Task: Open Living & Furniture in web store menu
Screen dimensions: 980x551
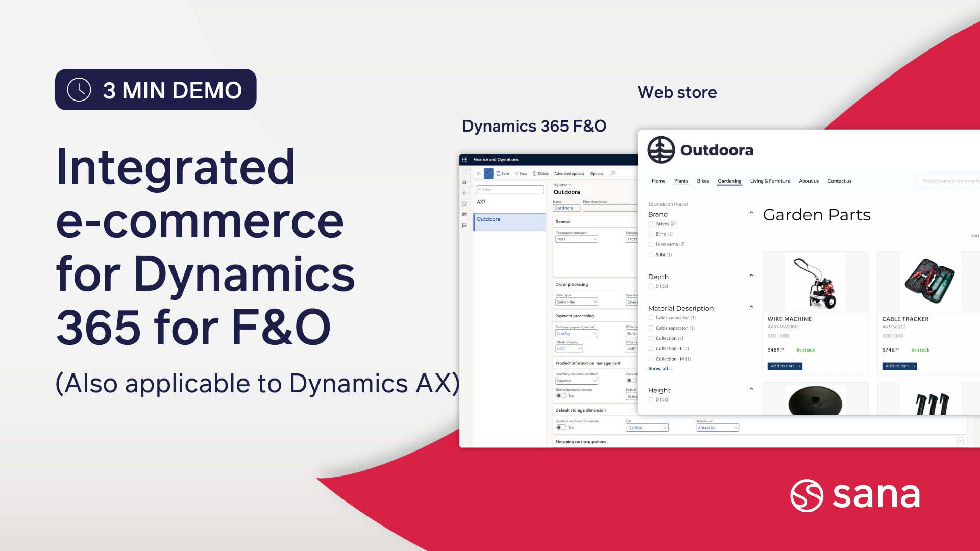Action: tap(770, 181)
